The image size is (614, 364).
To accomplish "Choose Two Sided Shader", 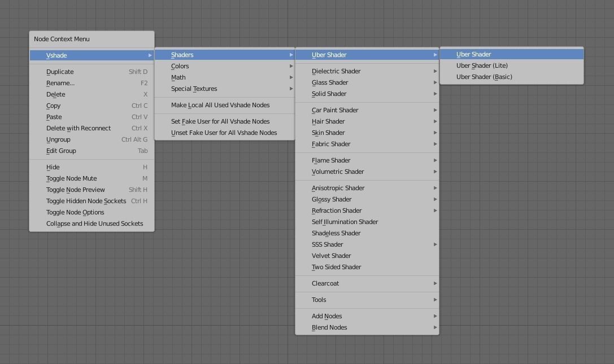I will click(x=336, y=267).
